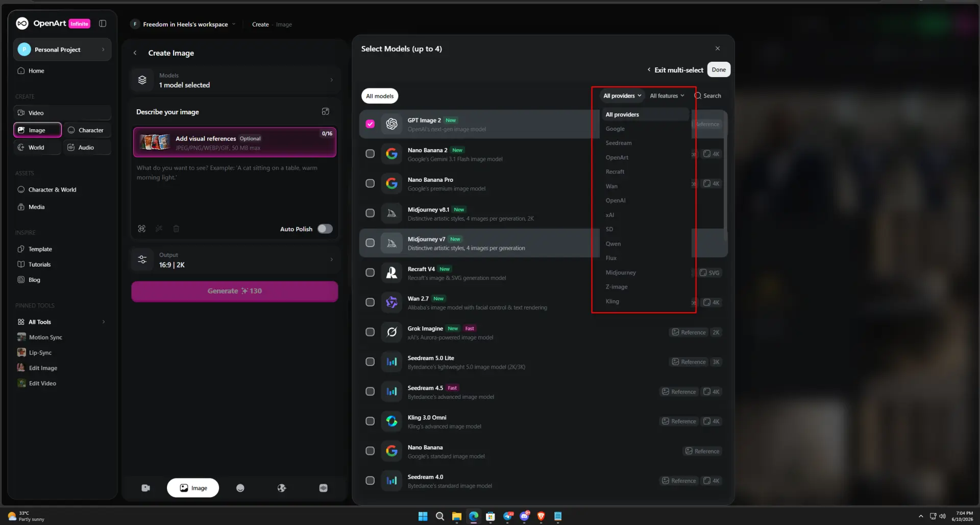Check the Midjourney v8.1 checkbox
Viewport: 980px width, 525px height.
(x=370, y=213)
